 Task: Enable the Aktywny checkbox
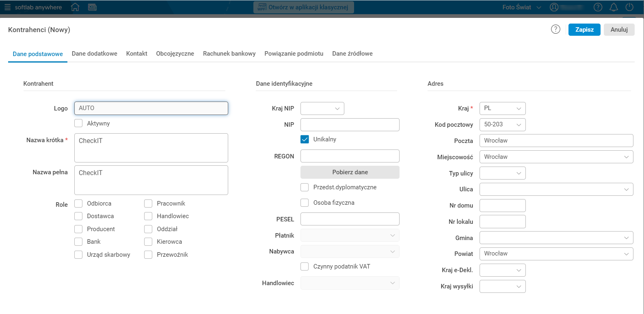tap(78, 123)
